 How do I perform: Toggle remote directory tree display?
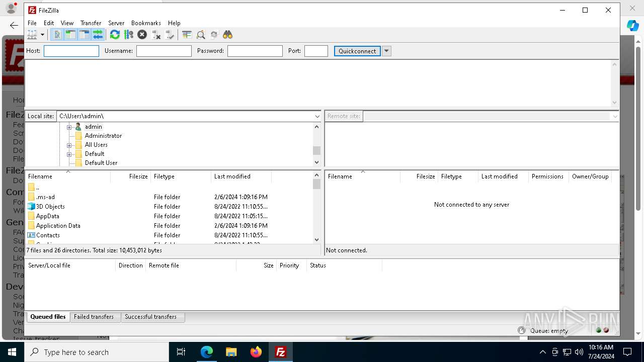[84, 35]
